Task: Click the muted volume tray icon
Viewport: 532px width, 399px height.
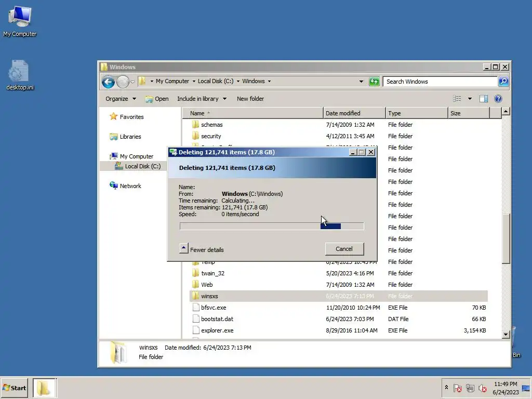Action: pos(483,388)
